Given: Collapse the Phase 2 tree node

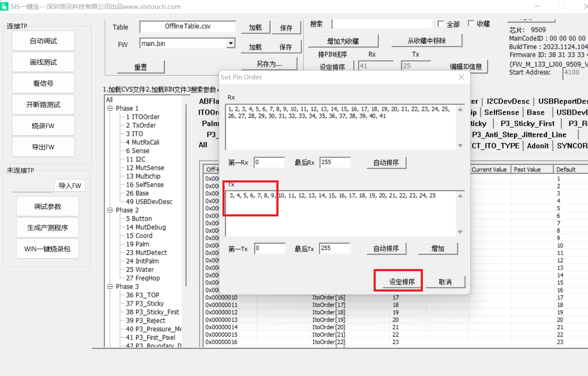Looking at the screenshot, I should point(110,210).
